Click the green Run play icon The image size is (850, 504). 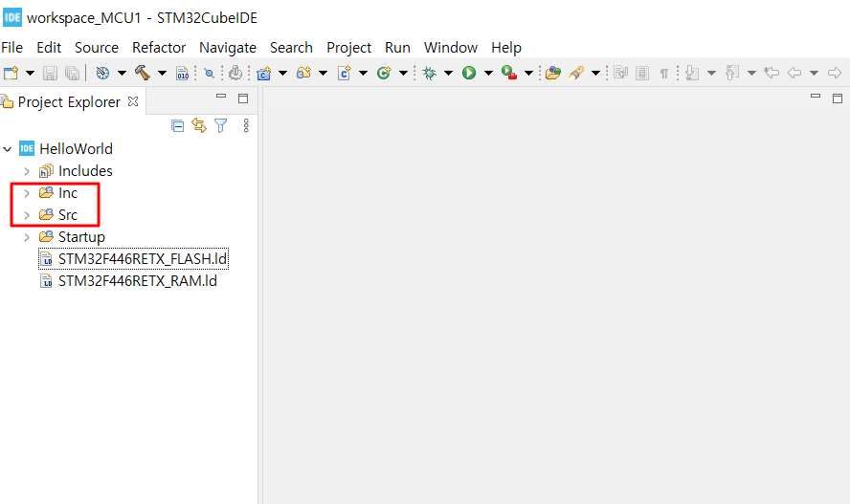[x=469, y=73]
